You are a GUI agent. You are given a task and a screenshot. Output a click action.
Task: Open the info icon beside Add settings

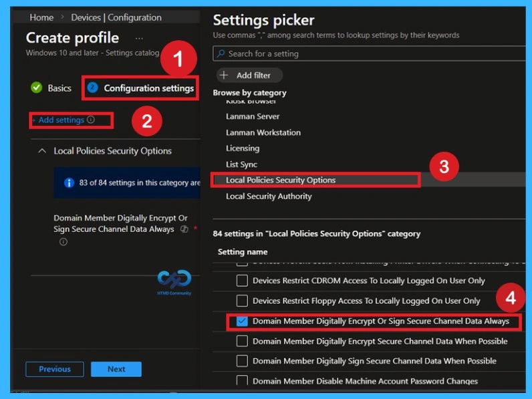[x=91, y=120]
